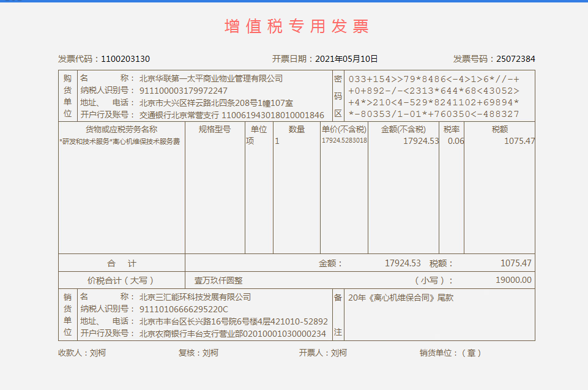Click total tax 1075.47 in 合计 row

[516, 263]
